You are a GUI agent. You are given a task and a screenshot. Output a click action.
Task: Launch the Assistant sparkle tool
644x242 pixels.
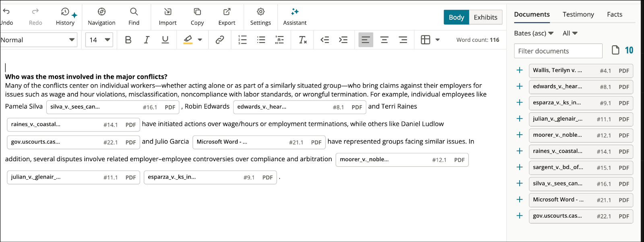(x=295, y=17)
